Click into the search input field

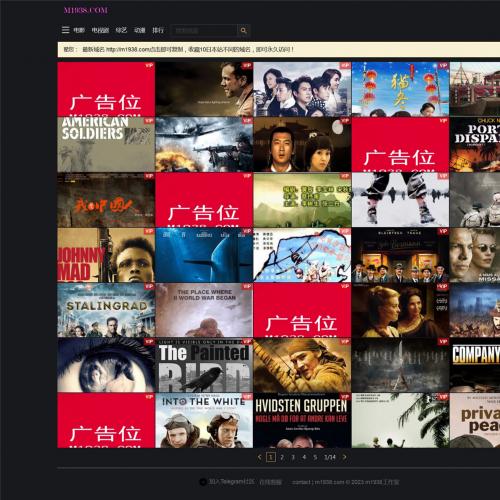click(204, 30)
